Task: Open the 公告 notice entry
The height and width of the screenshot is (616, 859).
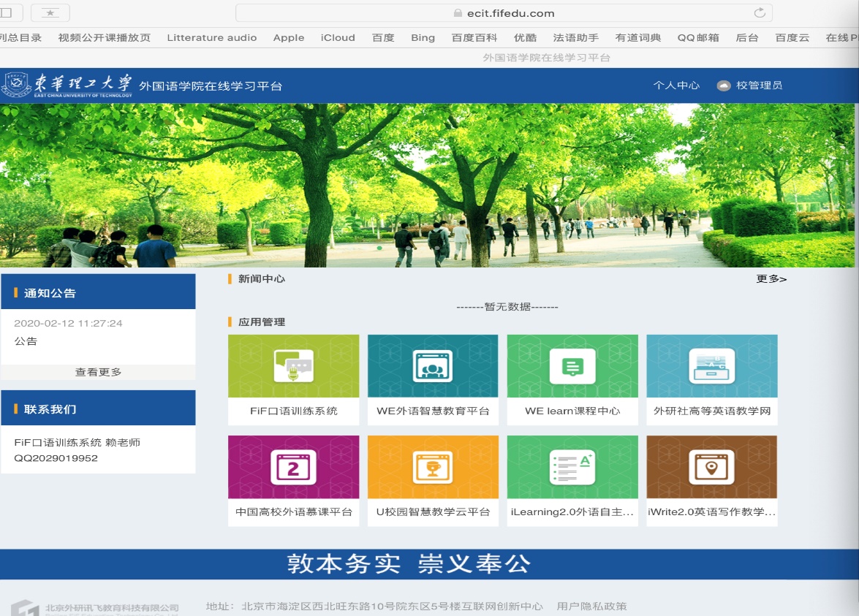Action: pyautogui.click(x=26, y=341)
